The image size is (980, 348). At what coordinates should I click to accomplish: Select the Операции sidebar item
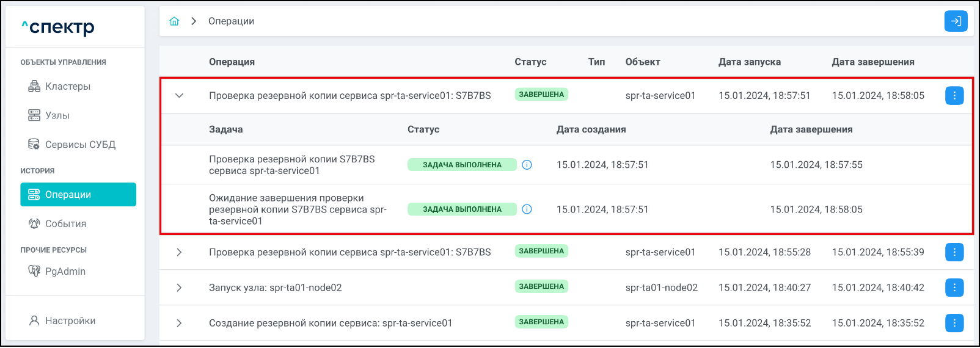coord(78,195)
